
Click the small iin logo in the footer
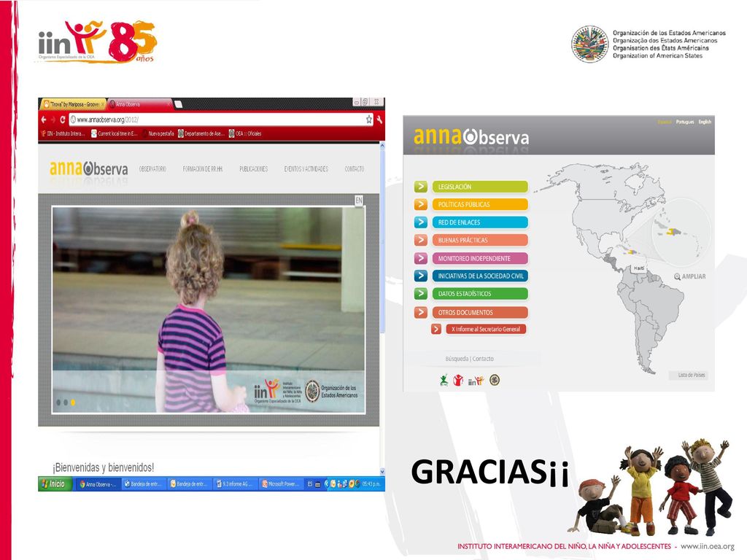click(x=476, y=381)
